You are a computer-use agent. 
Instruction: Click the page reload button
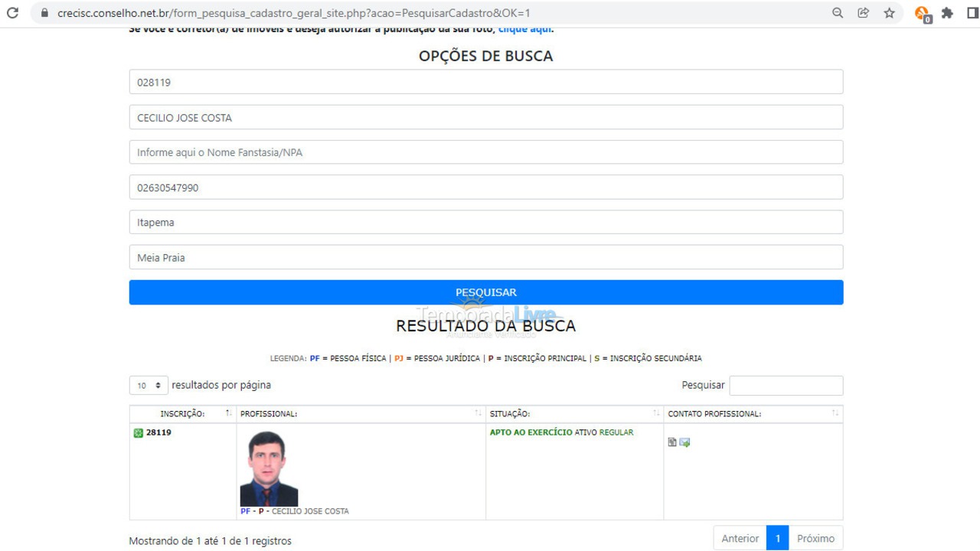pyautogui.click(x=11, y=12)
